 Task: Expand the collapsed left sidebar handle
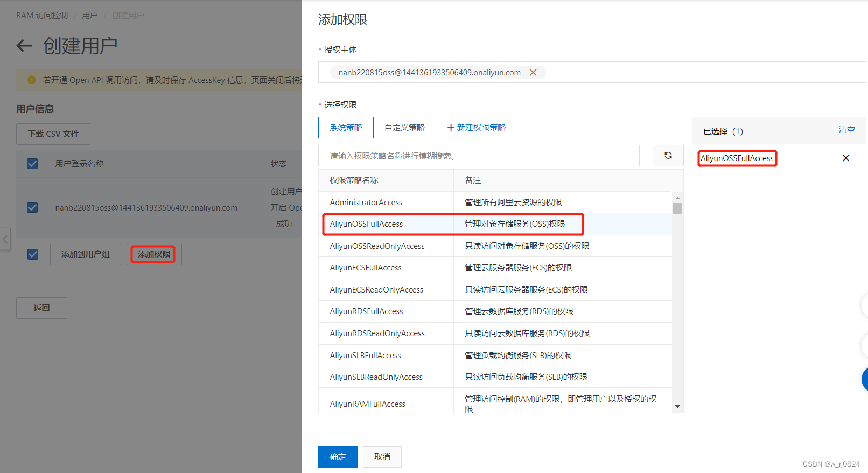(5, 239)
